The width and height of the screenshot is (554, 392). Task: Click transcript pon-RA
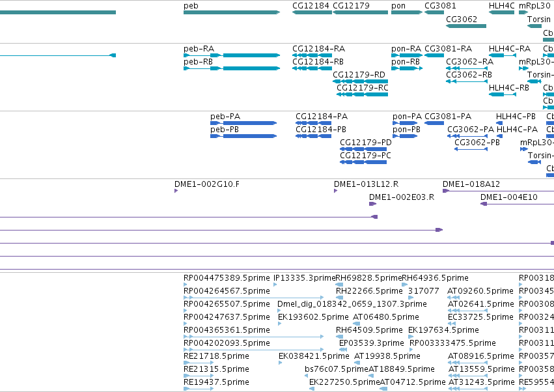tap(407, 55)
